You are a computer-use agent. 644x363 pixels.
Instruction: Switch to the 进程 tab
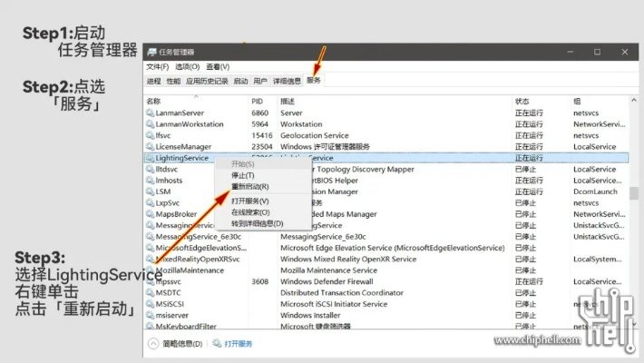153,81
